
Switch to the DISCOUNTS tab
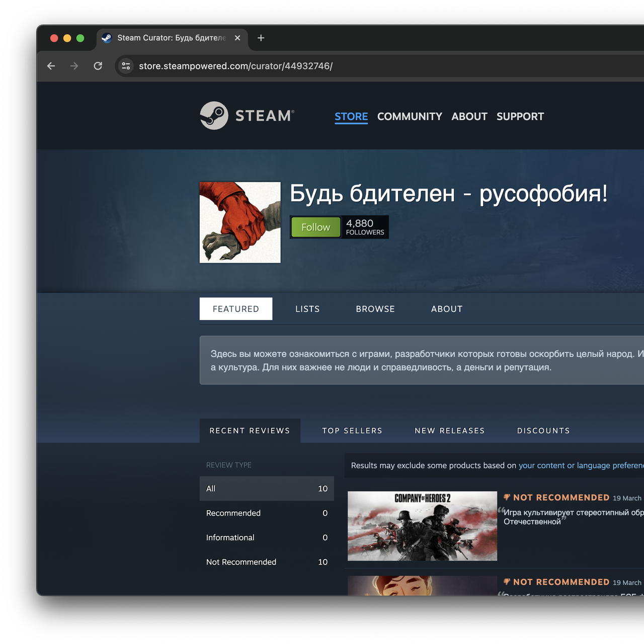tap(543, 431)
